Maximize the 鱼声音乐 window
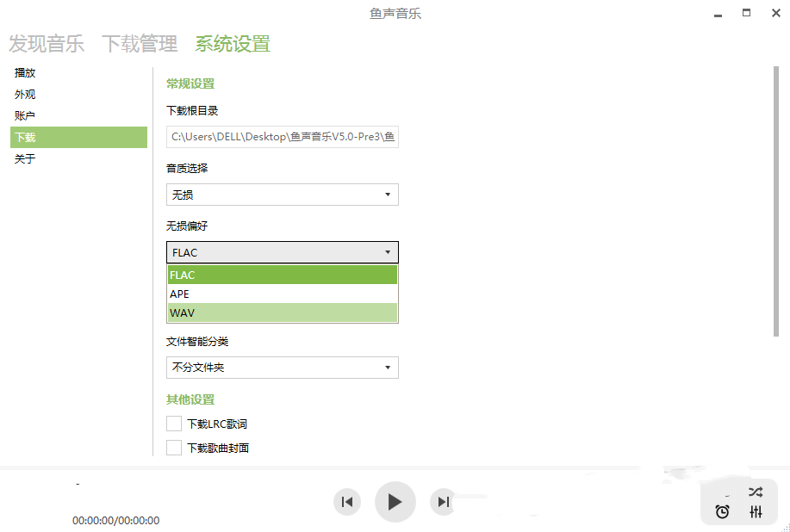Image resolution: width=790 pixels, height=532 pixels. click(746, 13)
